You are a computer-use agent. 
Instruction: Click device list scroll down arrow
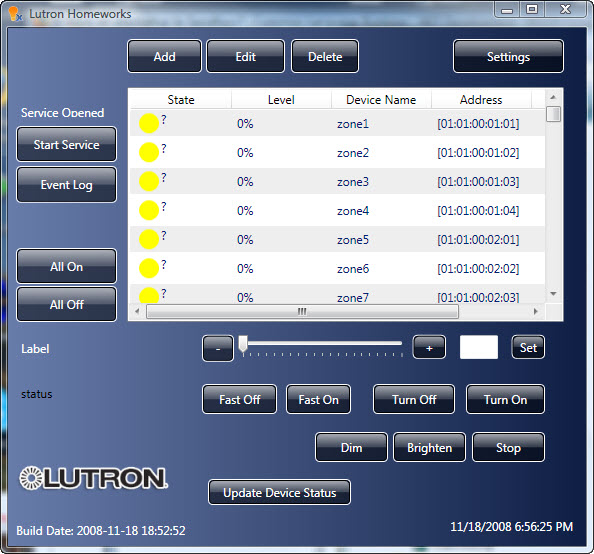coord(553,294)
